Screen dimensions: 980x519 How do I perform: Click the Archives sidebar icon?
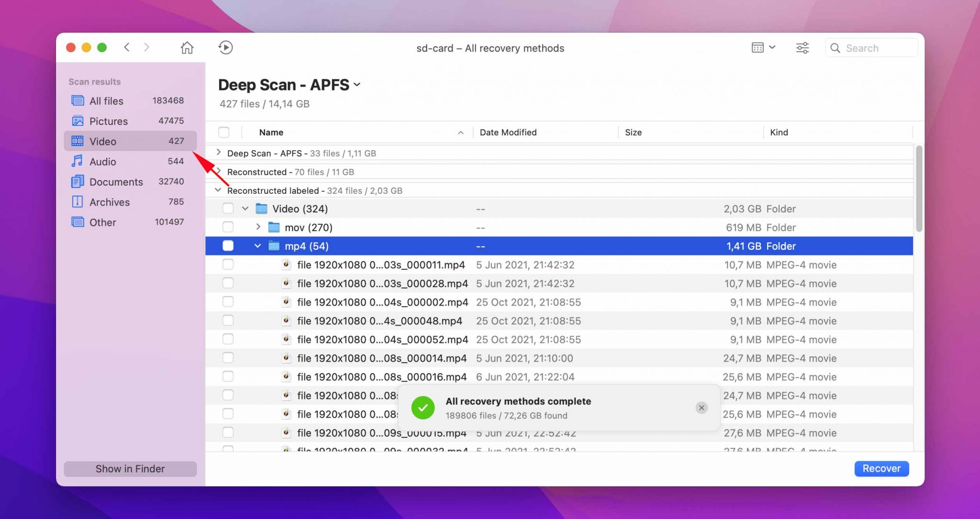[78, 202]
